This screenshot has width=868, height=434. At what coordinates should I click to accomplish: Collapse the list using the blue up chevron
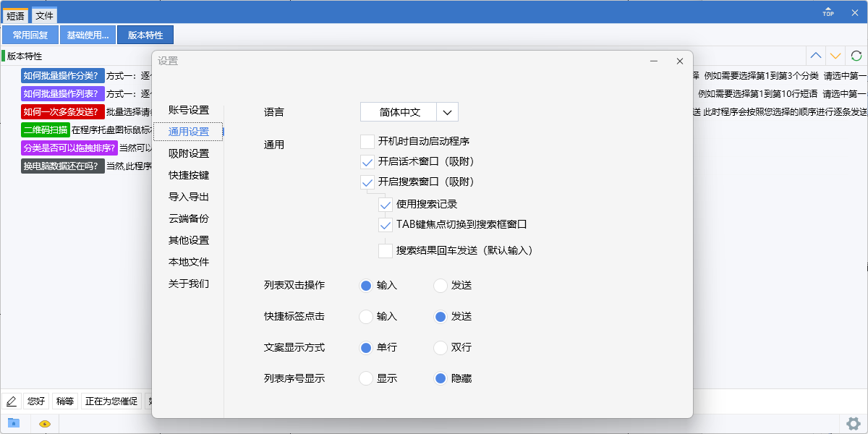point(815,55)
